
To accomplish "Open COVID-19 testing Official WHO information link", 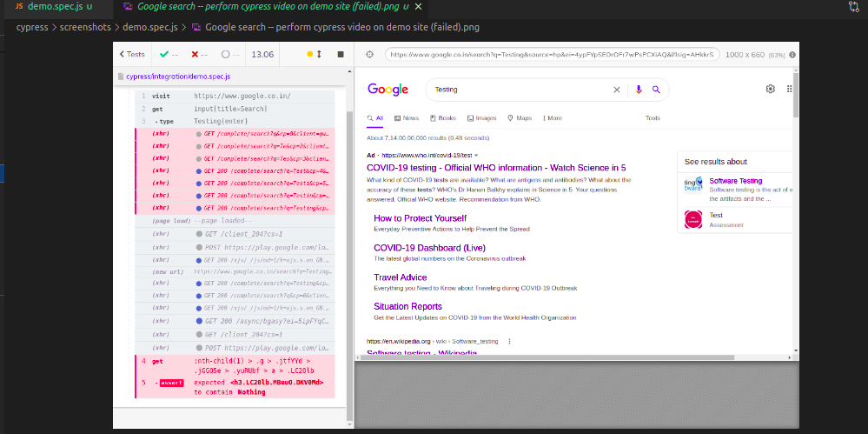I will click(496, 168).
